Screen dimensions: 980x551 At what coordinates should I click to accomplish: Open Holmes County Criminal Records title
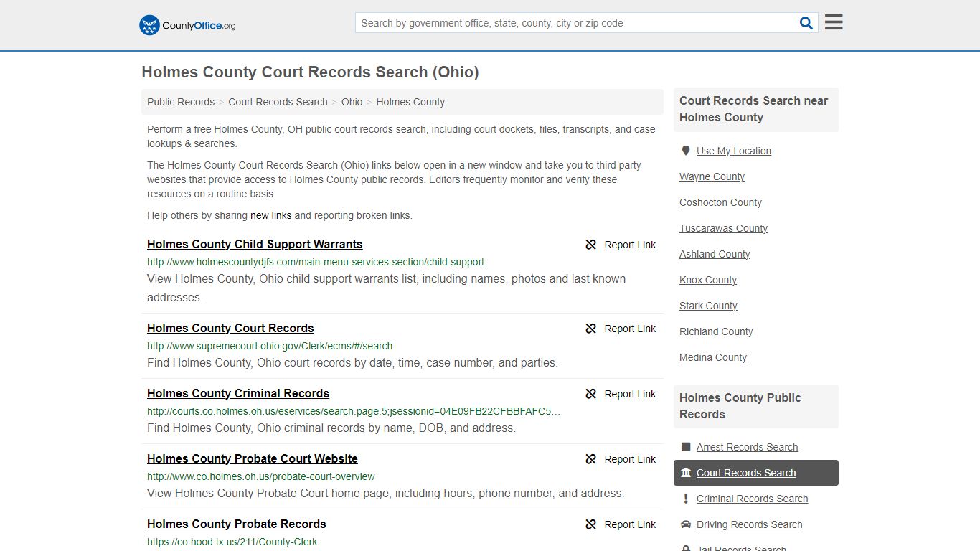pos(238,393)
